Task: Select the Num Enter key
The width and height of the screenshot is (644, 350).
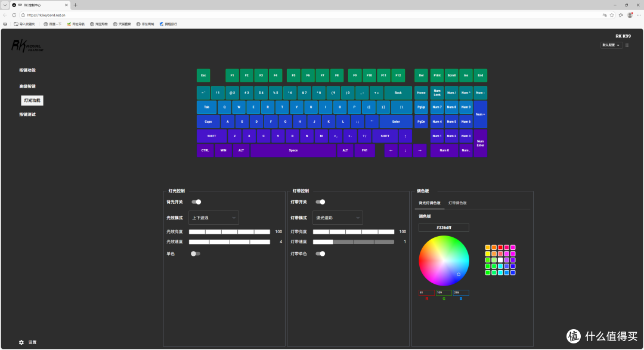Action: (481, 143)
